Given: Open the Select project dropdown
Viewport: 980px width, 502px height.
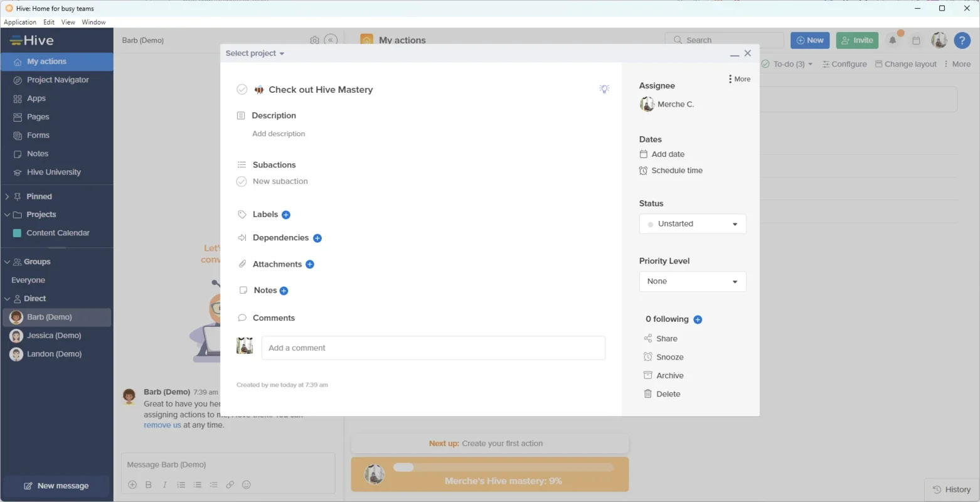Looking at the screenshot, I should (x=255, y=53).
